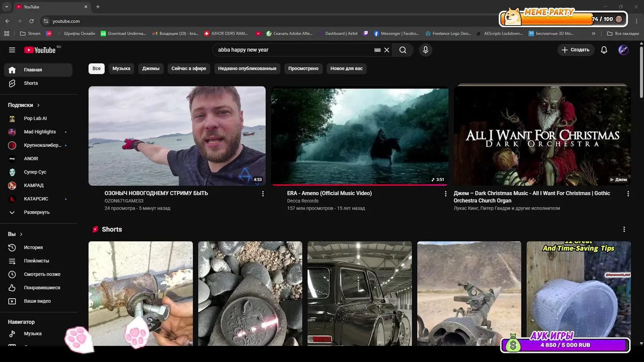This screenshot has height=362, width=644.
Task: Open video title ERA - Ameno (Official Music Video)
Action: coord(330,193)
